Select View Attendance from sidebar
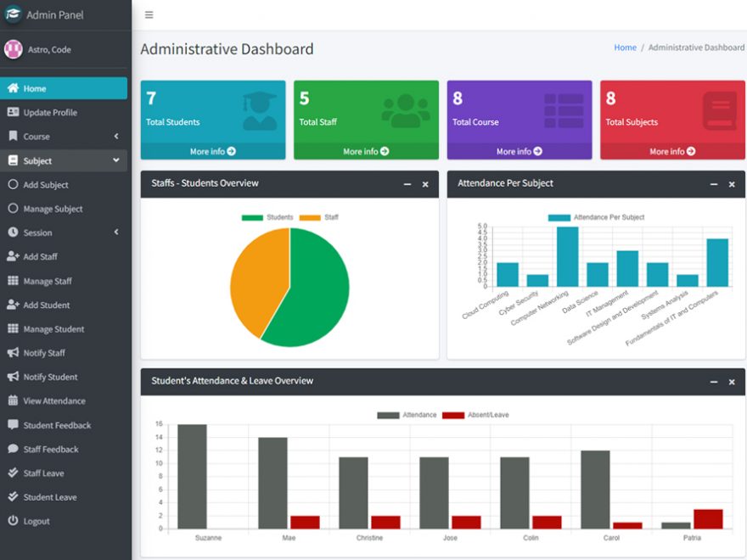 tap(53, 400)
